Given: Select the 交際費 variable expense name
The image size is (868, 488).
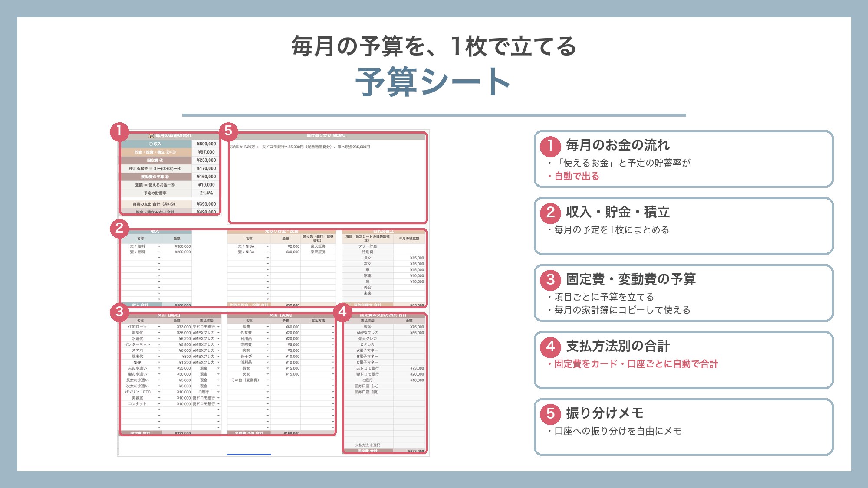Looking at the screenshot, I should click(x=246, y=345).
